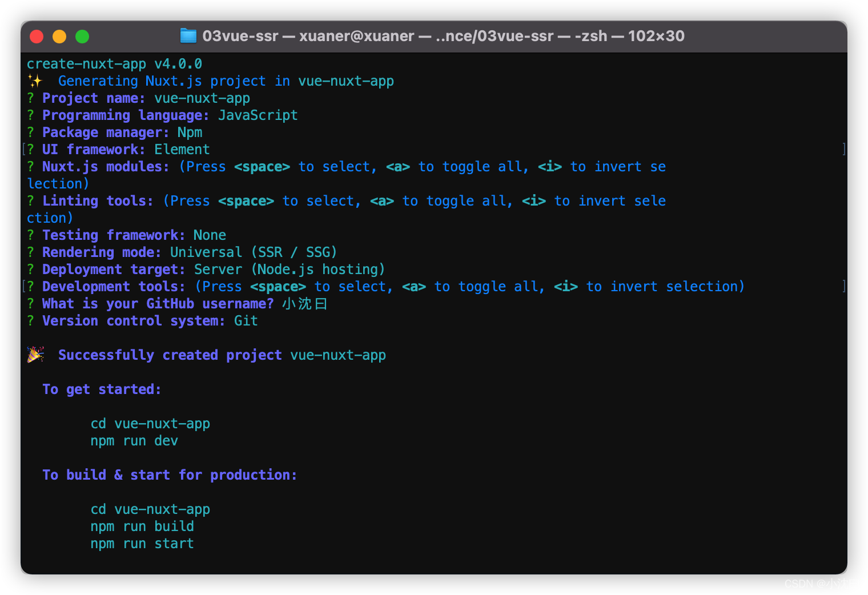Click the party popper emoji beside Successfully created
Screen dimensions: 868x595
pyautogui.click(x=35, y=355)
